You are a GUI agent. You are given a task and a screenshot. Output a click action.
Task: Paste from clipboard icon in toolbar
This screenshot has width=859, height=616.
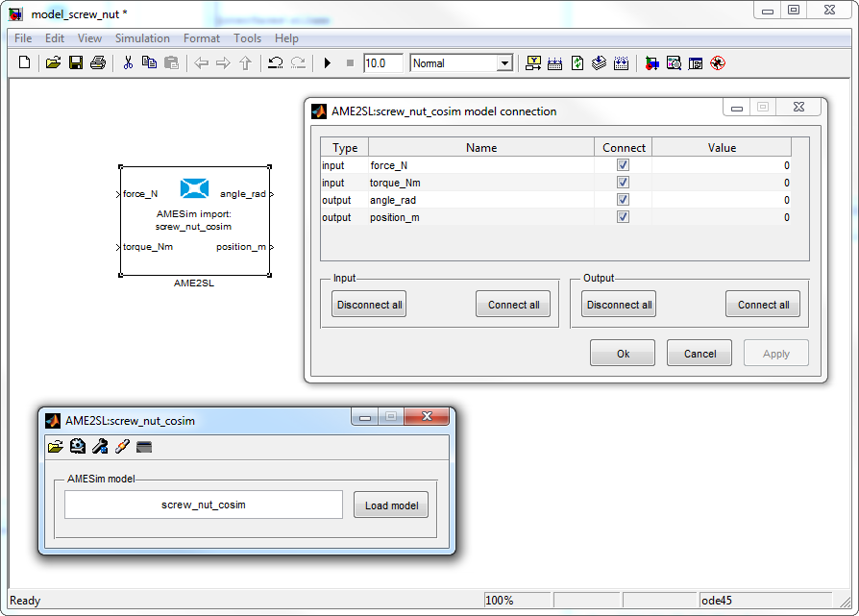click(171, 62)
